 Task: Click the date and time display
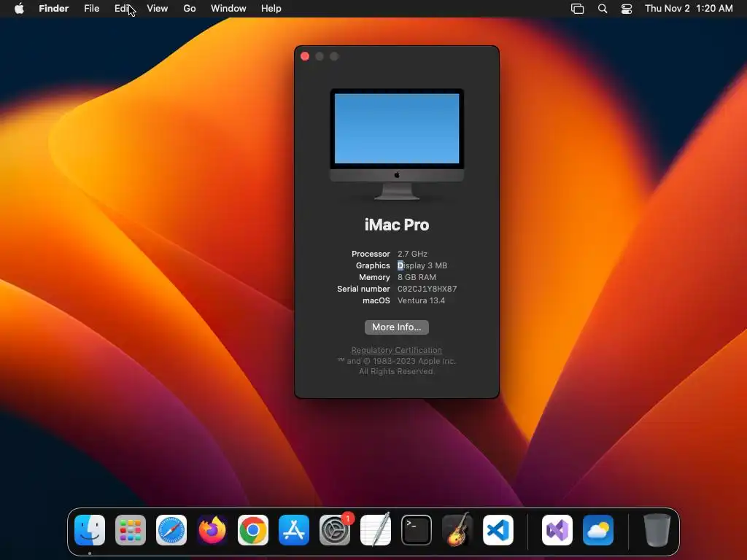pyautogui.click(x=689, y=9)
